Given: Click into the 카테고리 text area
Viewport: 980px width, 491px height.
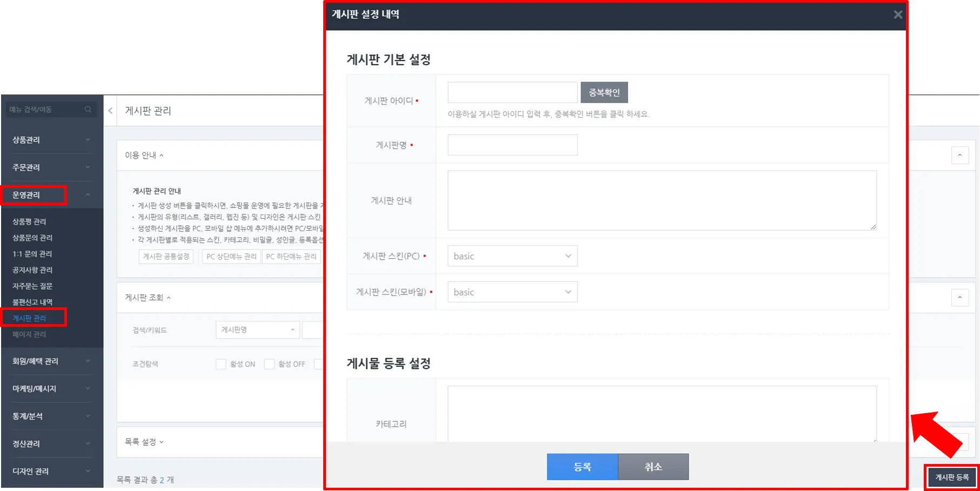Looking at the screenshot, I should point(662,414).
